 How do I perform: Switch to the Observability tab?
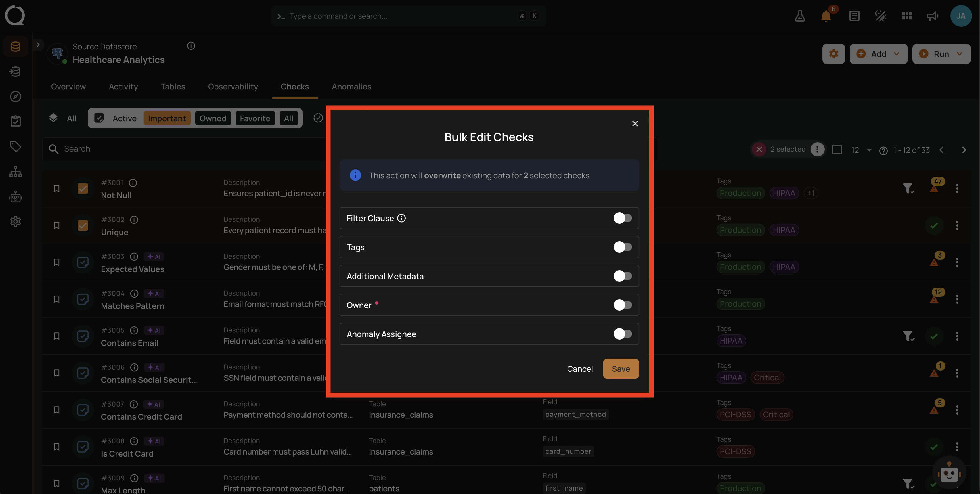(233, 86)
